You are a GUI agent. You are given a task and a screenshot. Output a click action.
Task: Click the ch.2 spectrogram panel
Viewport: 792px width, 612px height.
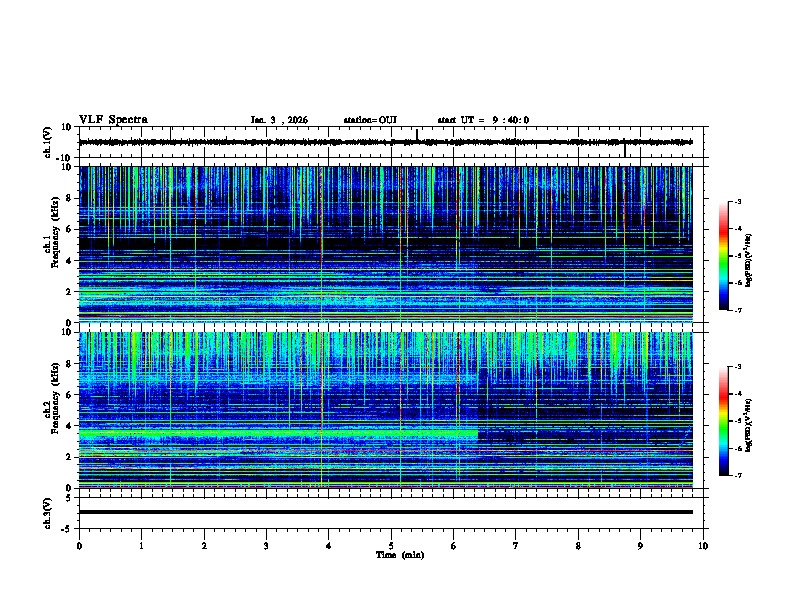coord(386,410)
